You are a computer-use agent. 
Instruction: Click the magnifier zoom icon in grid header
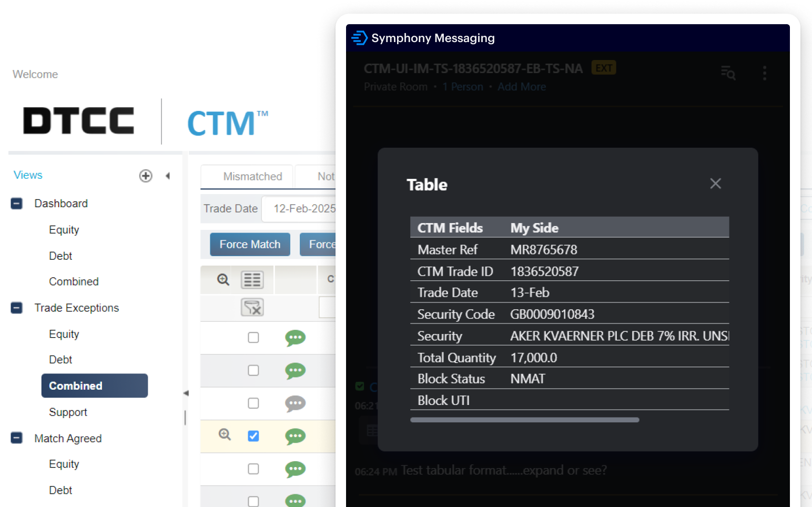[x=224, y=280]
